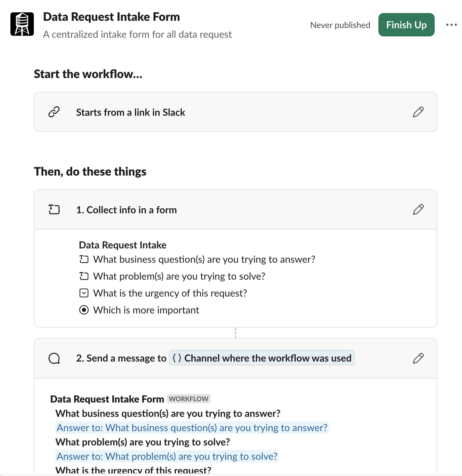This screenshot has width=462, height=476.
Task: Click the Finish Up button
Action: point(406,25)
